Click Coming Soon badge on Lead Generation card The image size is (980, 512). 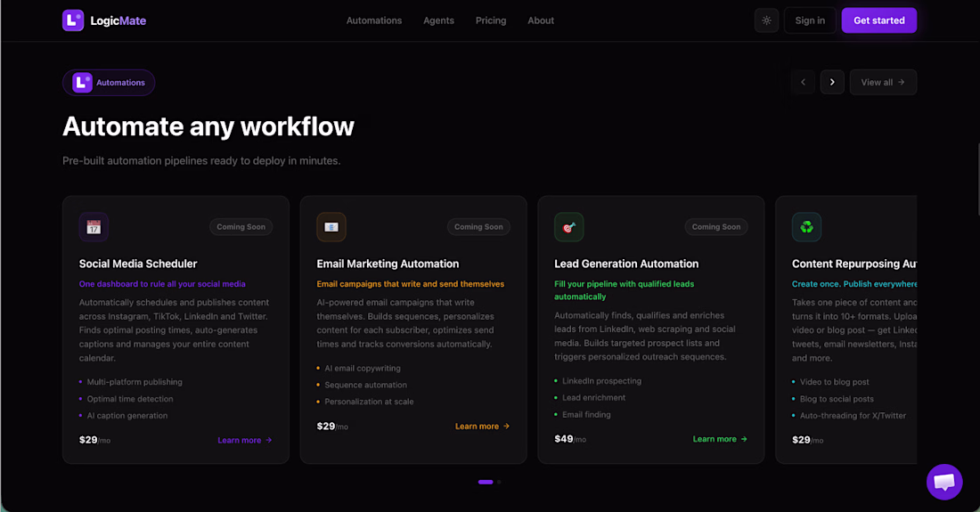tap(716, 227)
